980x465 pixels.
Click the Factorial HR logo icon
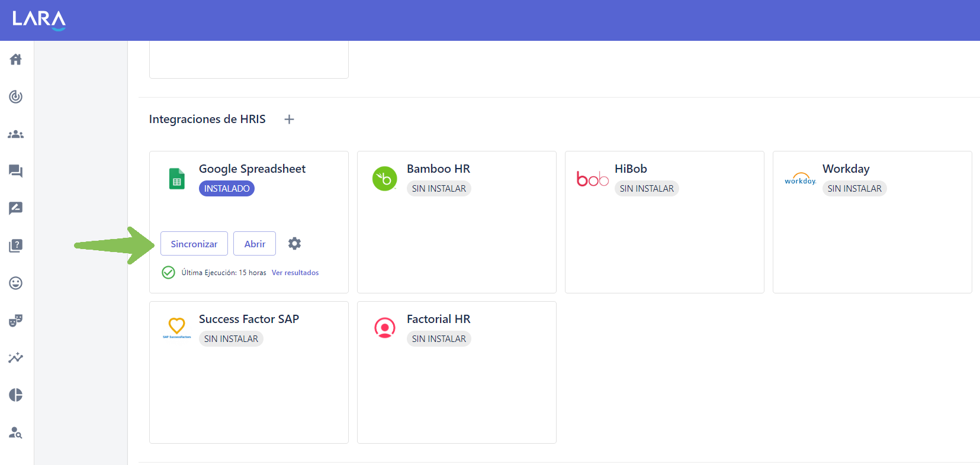(x=385, y=327)
